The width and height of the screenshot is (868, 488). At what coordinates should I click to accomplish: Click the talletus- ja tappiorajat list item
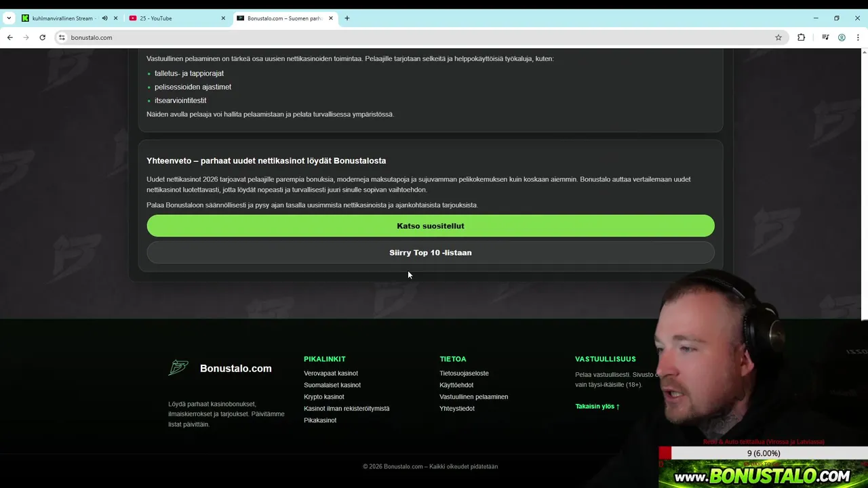click(x=189, y=73)
